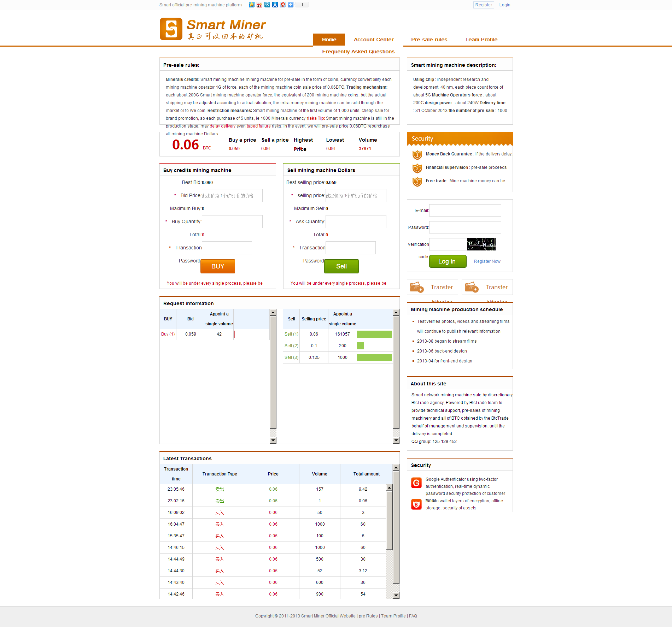Focus sell Transaction Password input
This screenshot has width=672, height=627.
click(x=351, y=248)
